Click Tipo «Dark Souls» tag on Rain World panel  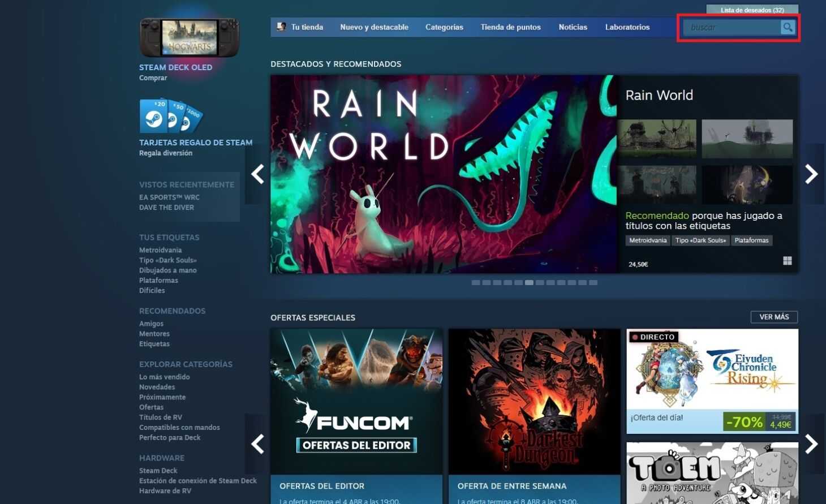tap(700, 240)
